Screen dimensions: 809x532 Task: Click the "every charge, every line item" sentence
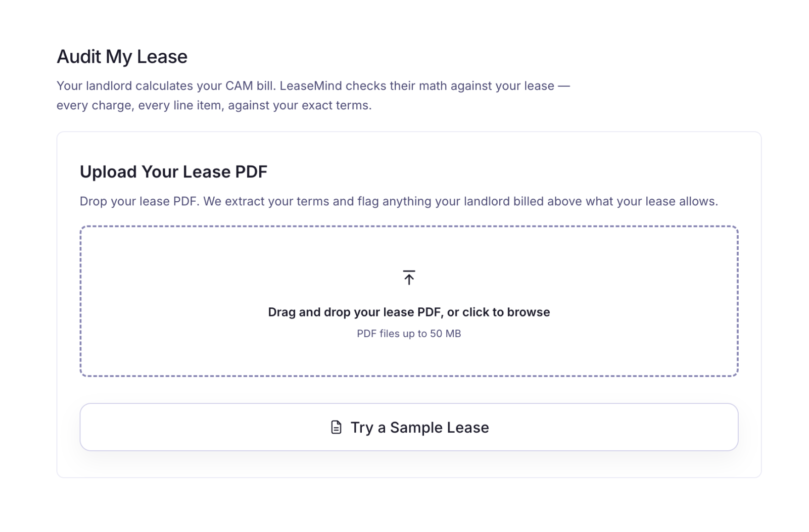pos(140,106)
